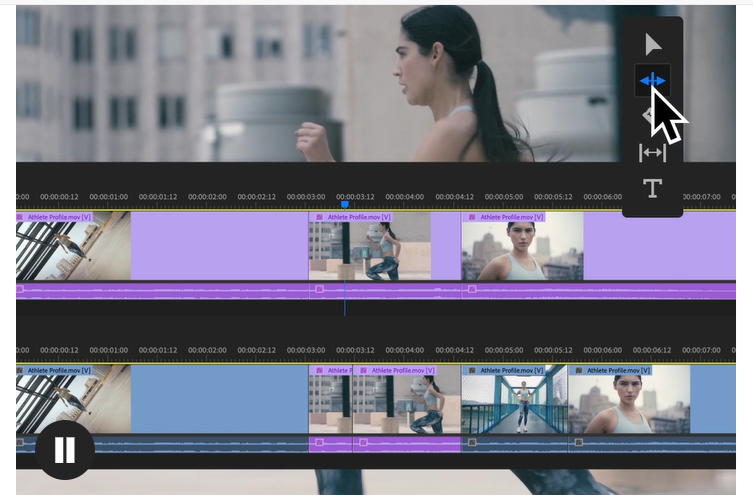Select the blue Ripple Edit tool
Viewport: 753px width, 504px height.
652,81
